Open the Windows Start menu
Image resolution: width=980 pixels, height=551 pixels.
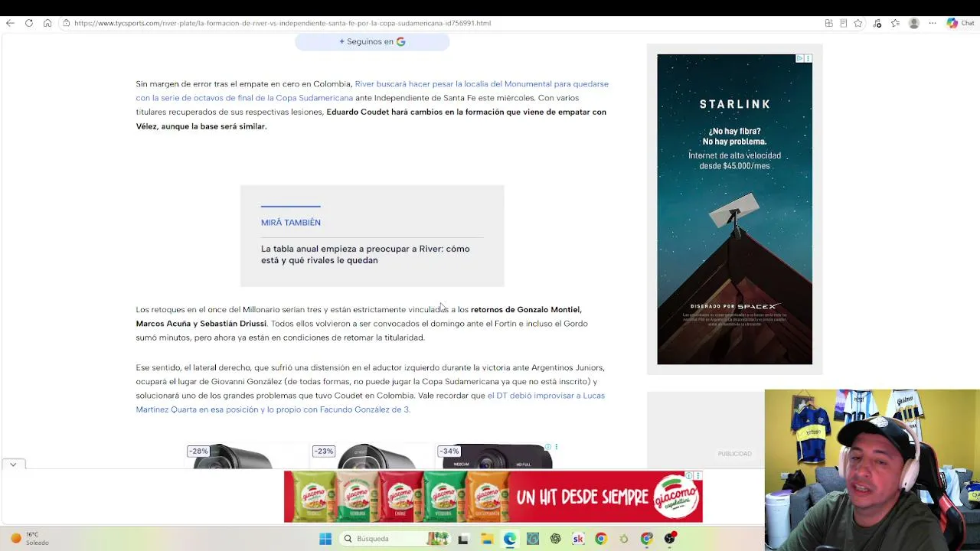pos(325,539)
